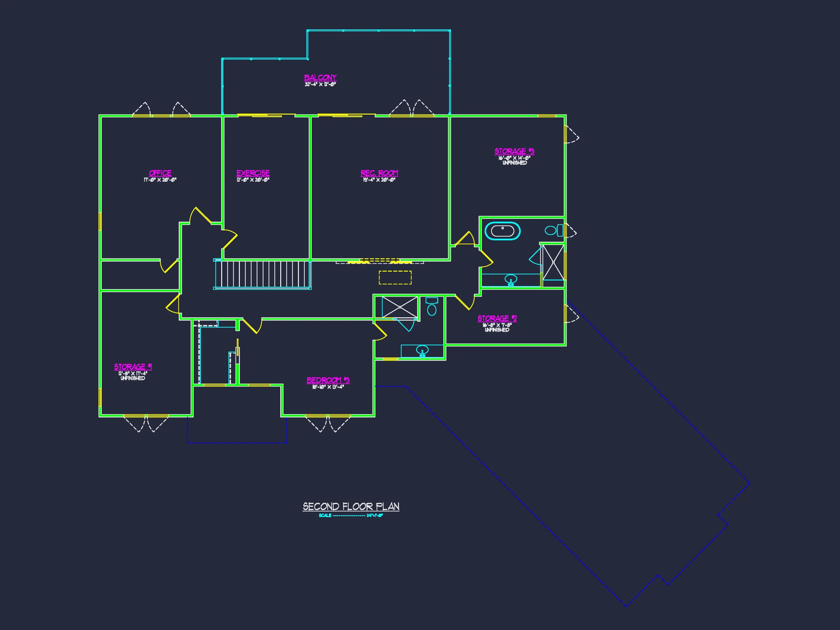Select the BEDROOM #3 label
The image size is (840, 630).
point(328,380)
